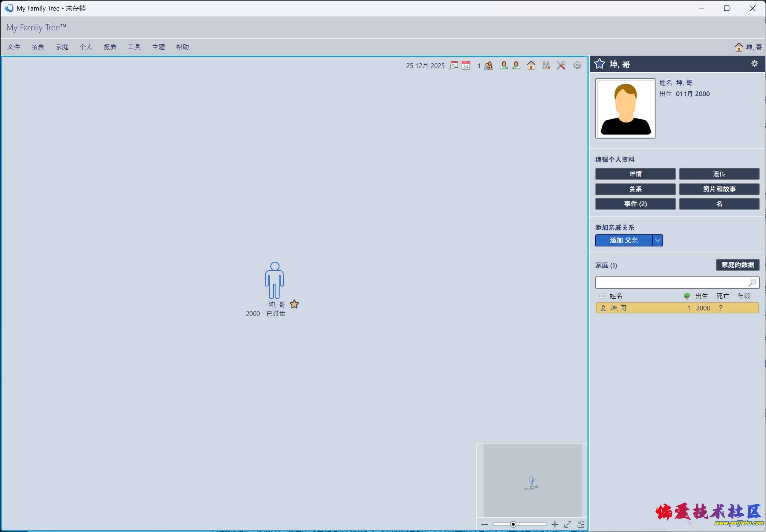Click the radio circle beside 姓名 column header
766x532 pixels.
pyautogui.click(x=602, y=296)
